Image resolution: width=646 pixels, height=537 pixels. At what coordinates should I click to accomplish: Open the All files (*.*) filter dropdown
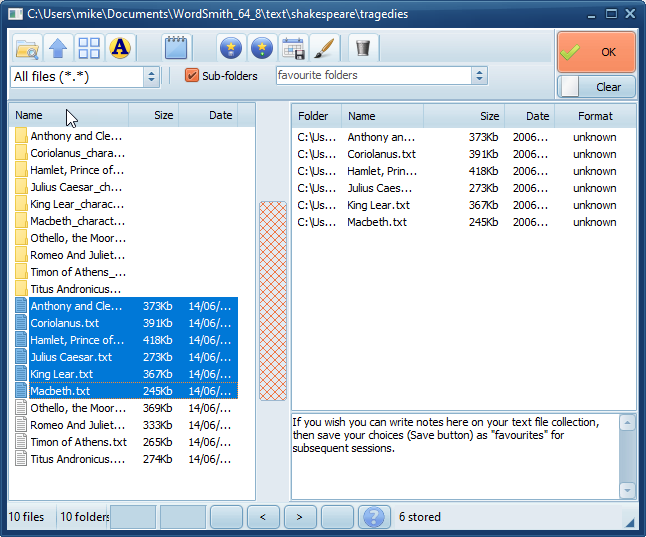click(151, 76)
